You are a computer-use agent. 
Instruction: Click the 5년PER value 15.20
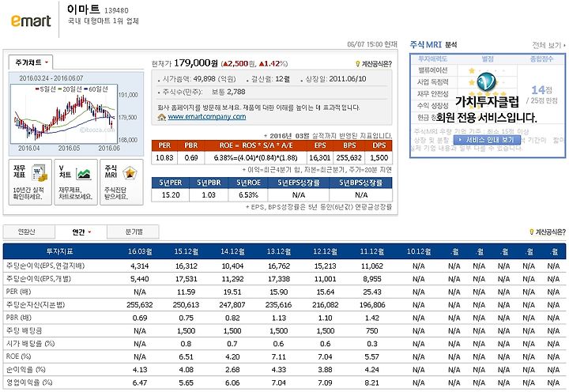coord(171,195)
